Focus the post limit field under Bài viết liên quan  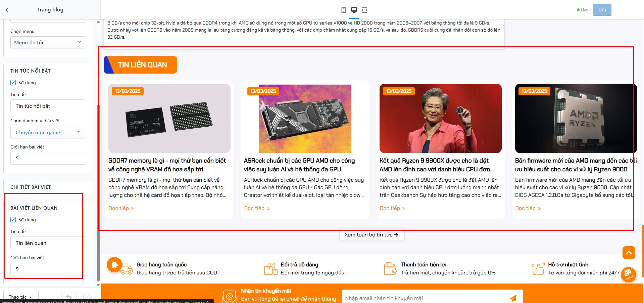(x=48, y=269)
